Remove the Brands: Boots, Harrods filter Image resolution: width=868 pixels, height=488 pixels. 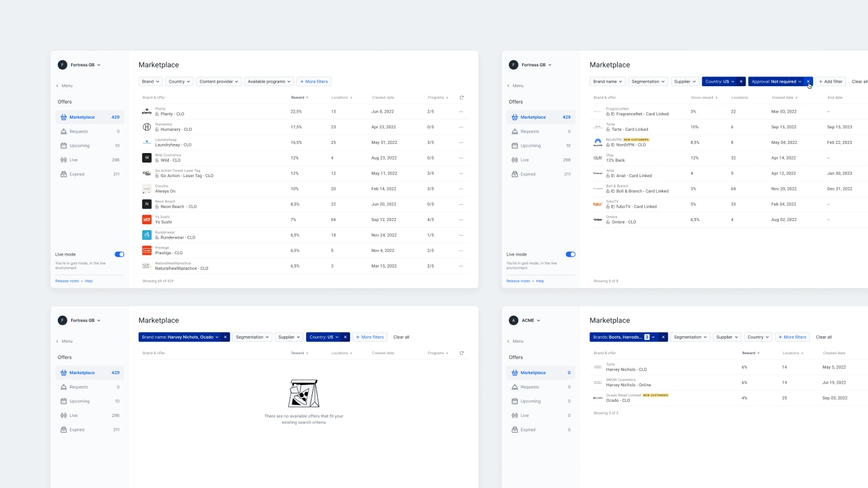663,337
